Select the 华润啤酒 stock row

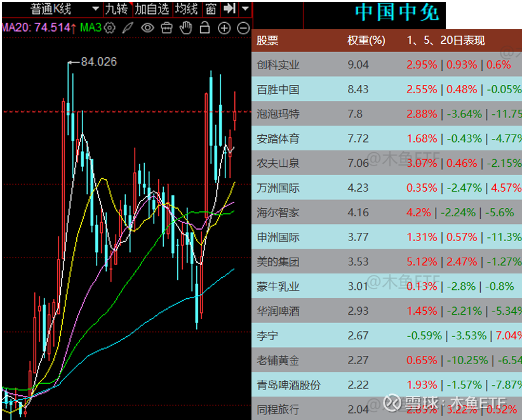[387, 311]
